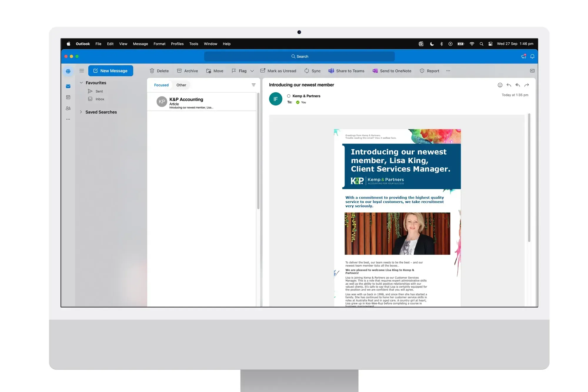Open Control Centre in menu bar
The image size is (588, 392).
pyautogui.click(x=490, y=44)
